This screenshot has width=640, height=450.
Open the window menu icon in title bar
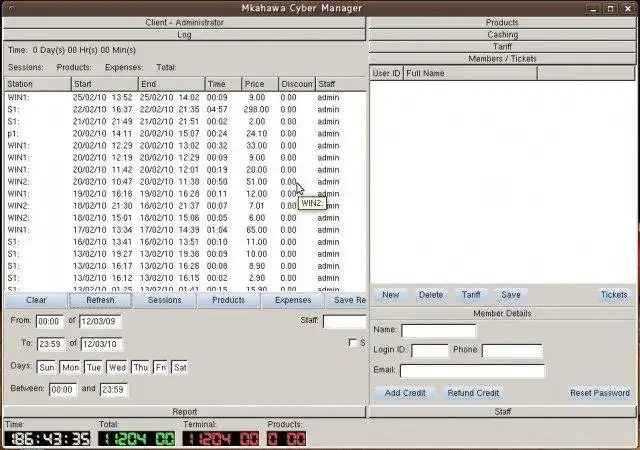point(11,8)
